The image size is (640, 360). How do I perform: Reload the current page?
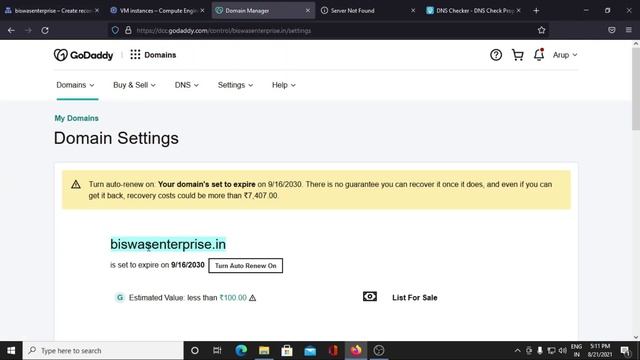[x=45, y=30]
